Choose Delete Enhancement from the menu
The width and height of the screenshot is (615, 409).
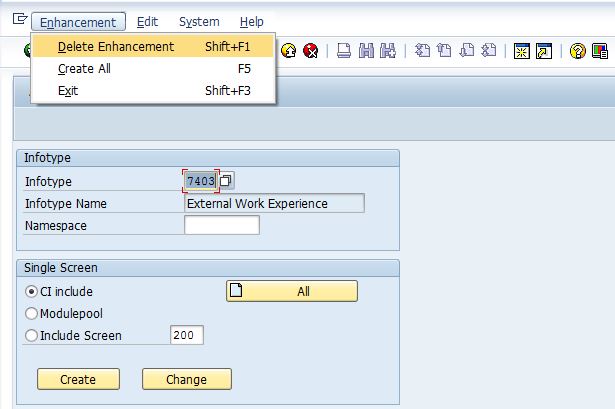pyautogui.click(x=116, y=46)
